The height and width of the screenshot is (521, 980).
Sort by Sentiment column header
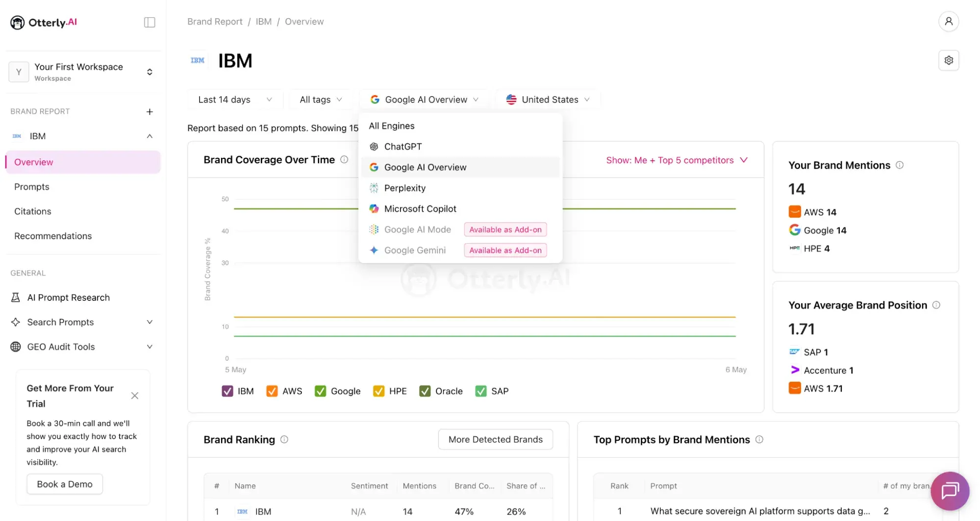click(x=369, y=486)
